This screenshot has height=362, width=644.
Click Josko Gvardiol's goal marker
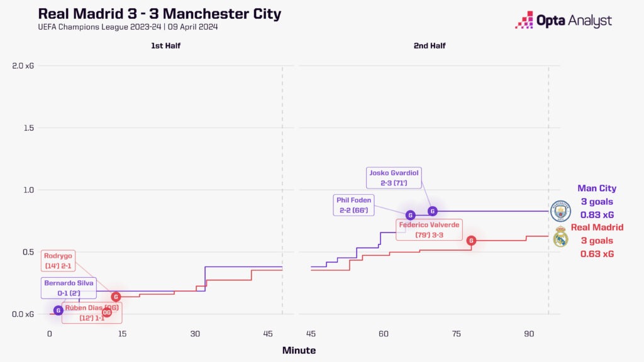tap(432, 211)
